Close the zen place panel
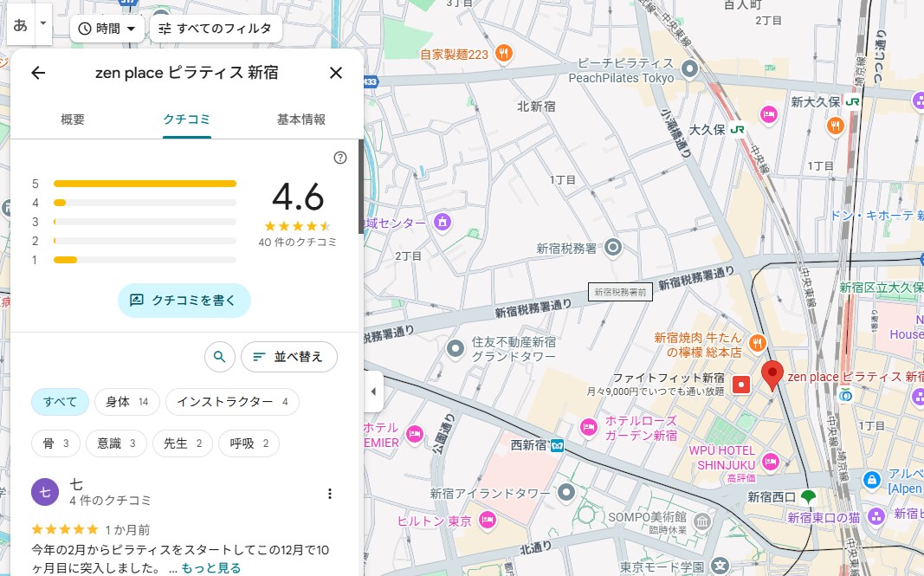Image resolution: width=924 pixels, height=576 pixels. (x=336, y=73)
